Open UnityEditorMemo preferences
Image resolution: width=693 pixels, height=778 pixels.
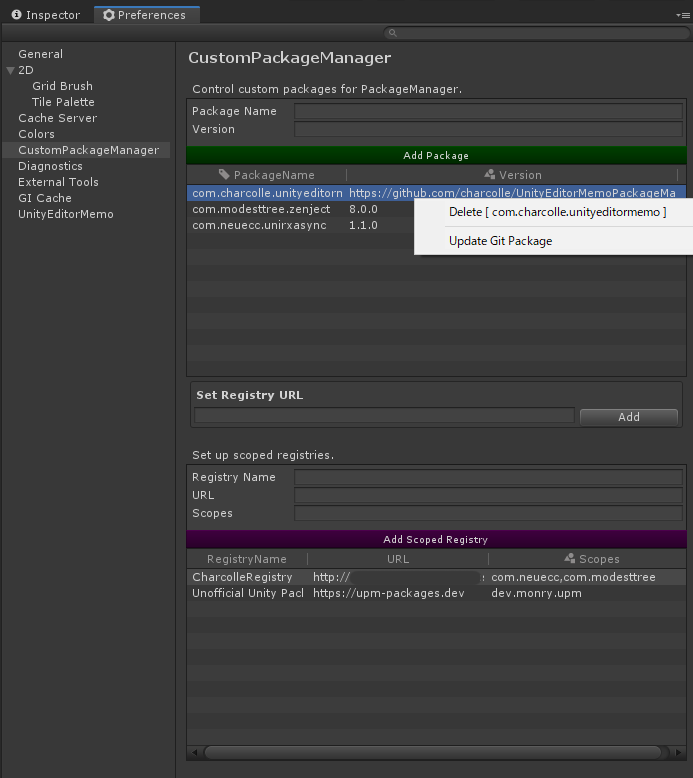pyautogui.click(x=65, y=214)
